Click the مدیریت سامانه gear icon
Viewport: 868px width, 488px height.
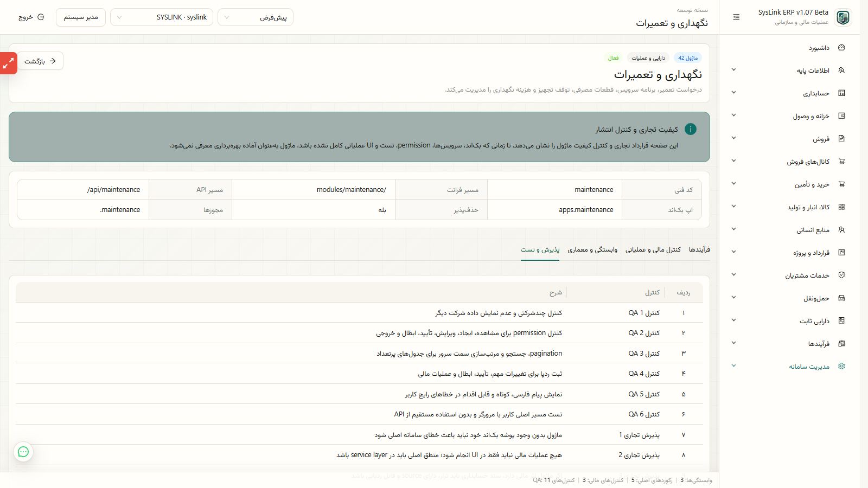pyautogui.click(x=841, y=367)
